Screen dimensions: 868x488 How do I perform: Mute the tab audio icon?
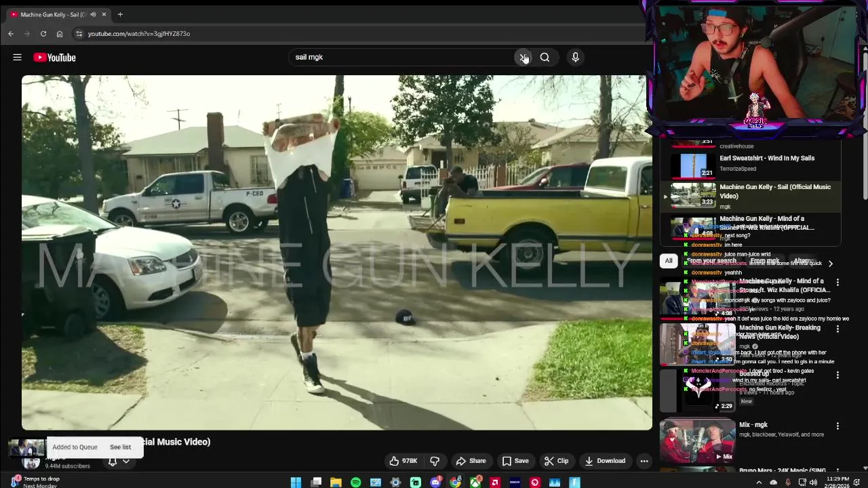[x=93, y=14]
